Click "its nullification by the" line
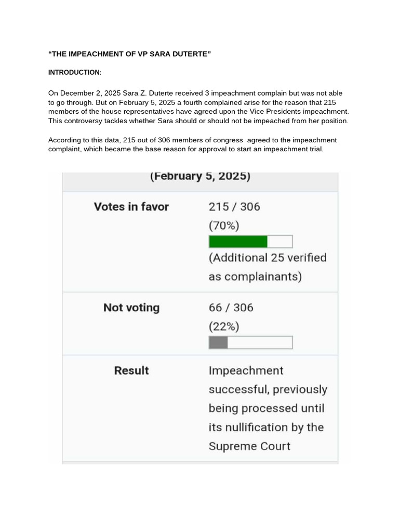399x532 pixels. point(267,427)
